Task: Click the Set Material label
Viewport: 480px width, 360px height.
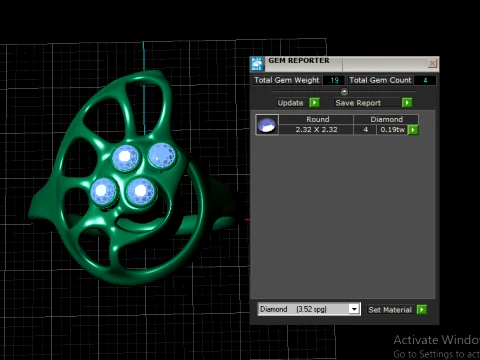Action: pos(390,310)
